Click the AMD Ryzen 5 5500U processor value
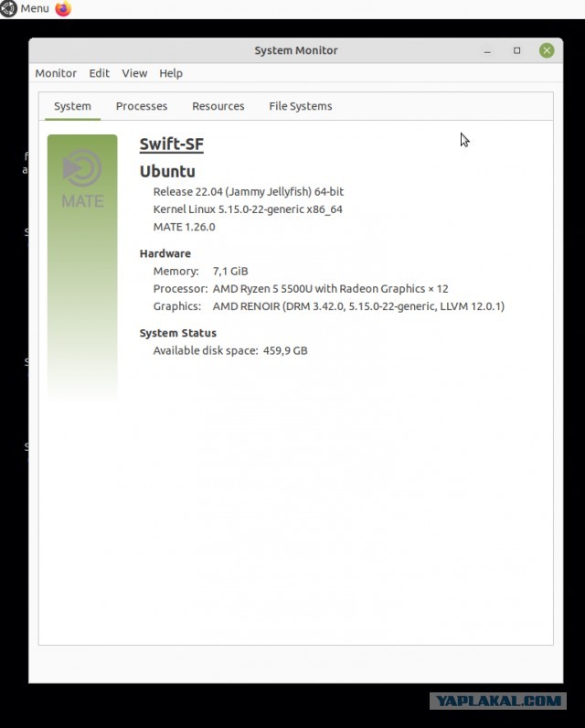 pos(330,289)
